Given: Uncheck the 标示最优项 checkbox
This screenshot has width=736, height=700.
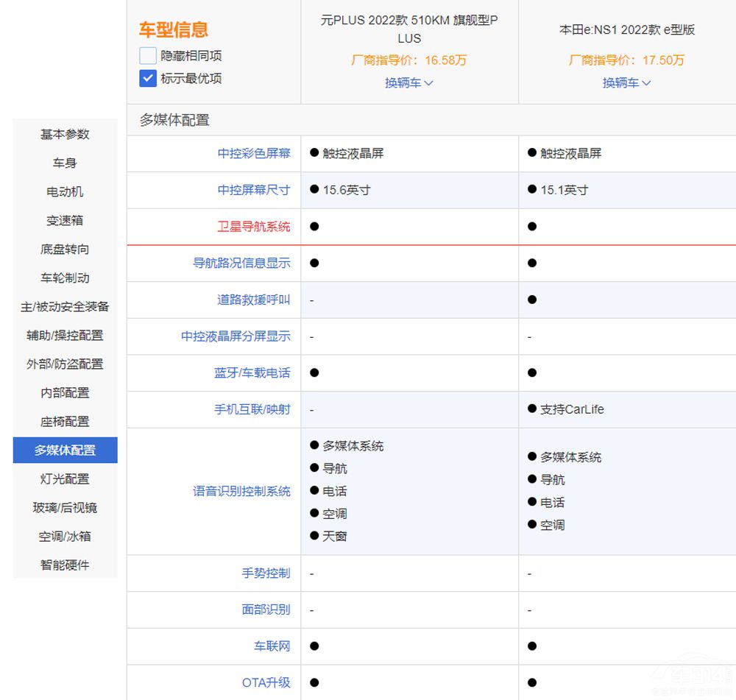Looking at the screenshot, I should tap(148, 78).
